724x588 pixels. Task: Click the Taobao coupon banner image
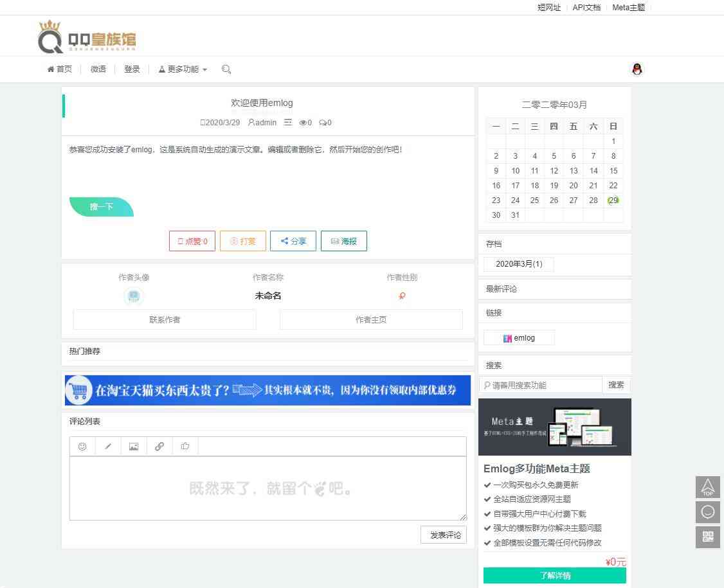click(267, 390)
